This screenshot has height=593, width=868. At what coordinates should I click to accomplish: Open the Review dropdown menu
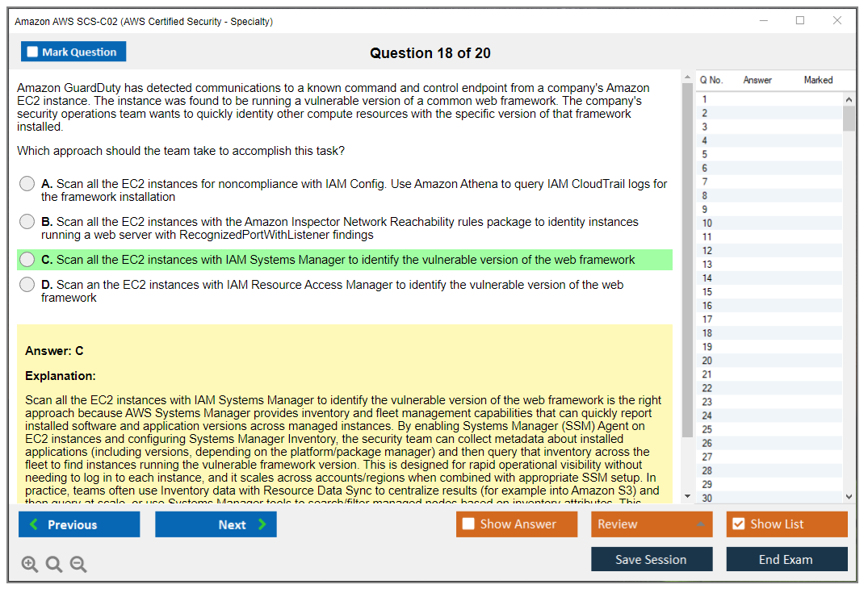pyautogui.click(x=652, y=524)
